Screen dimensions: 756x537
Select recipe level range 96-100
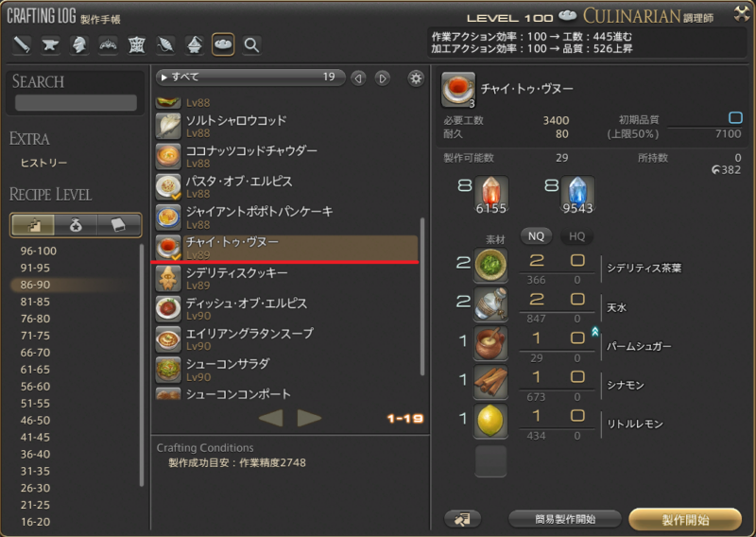[x=39, y=251]
